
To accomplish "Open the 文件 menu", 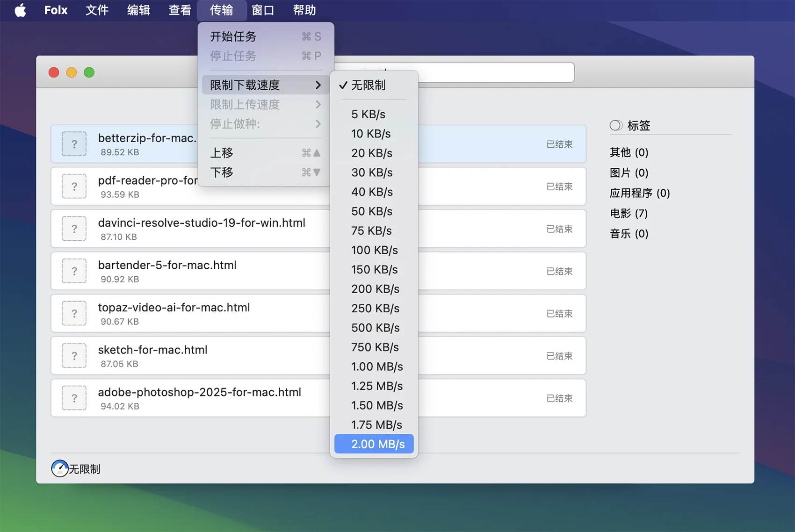I will click(97, 10).
